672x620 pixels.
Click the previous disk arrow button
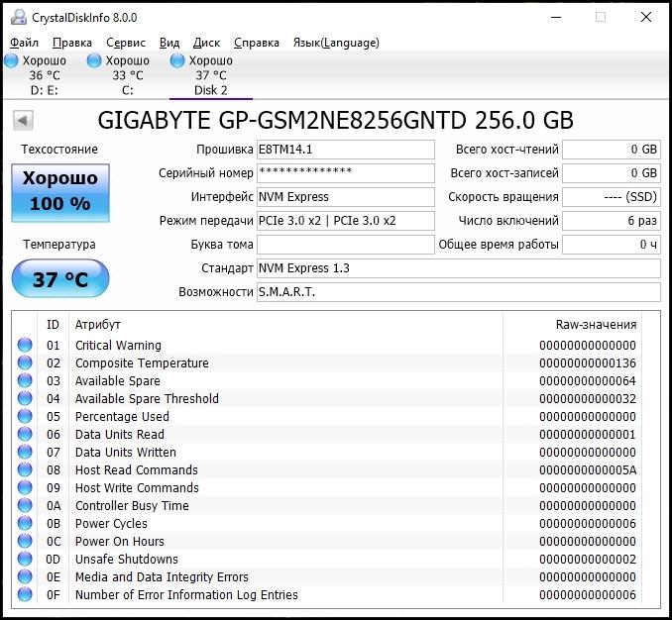(23, 121)
